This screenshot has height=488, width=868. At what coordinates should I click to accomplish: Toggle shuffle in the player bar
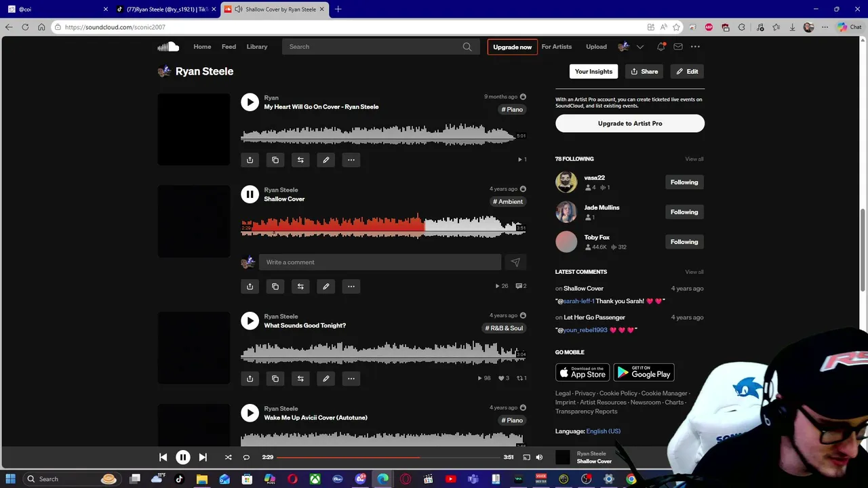(x=229, y=457)
